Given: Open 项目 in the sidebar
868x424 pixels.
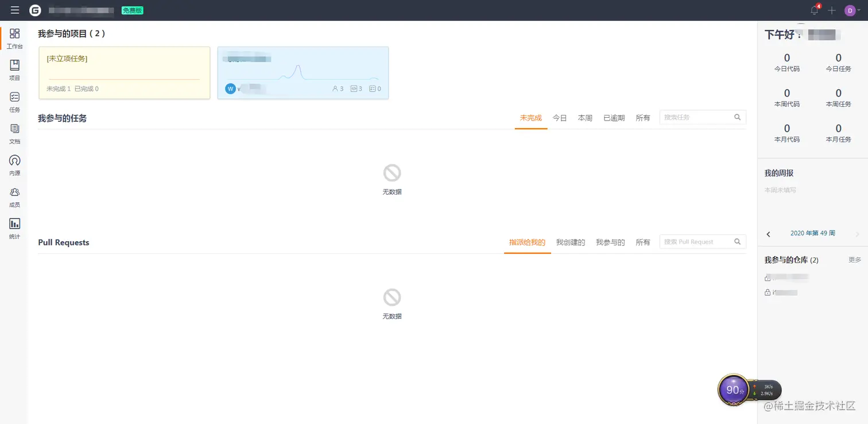Looking at the screenshot, I should click(x=15, y=70).
